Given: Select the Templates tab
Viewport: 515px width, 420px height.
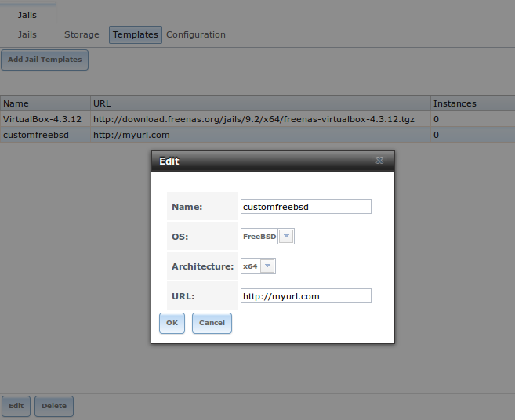Looking at the screenshot, I should pyautogui.click(x=136, y=34).
